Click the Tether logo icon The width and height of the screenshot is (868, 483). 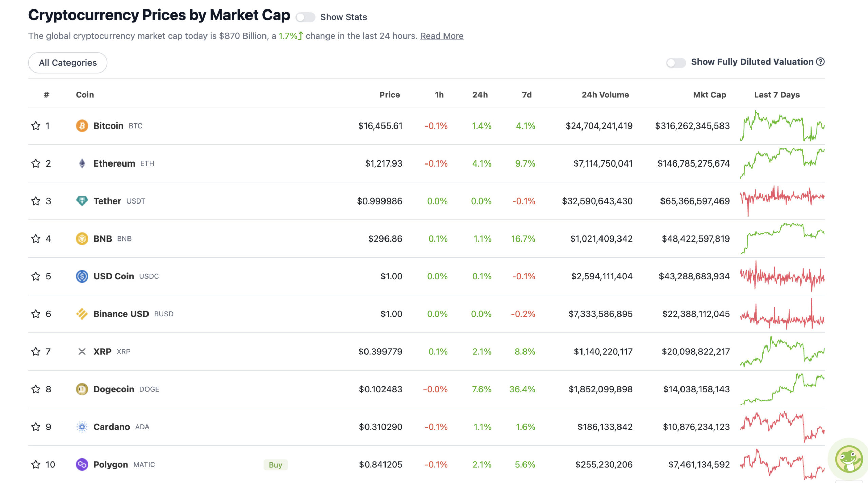coord(82,201)
